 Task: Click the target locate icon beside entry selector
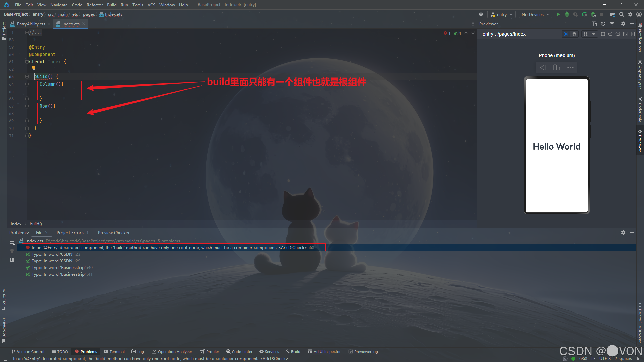[481, 14]
